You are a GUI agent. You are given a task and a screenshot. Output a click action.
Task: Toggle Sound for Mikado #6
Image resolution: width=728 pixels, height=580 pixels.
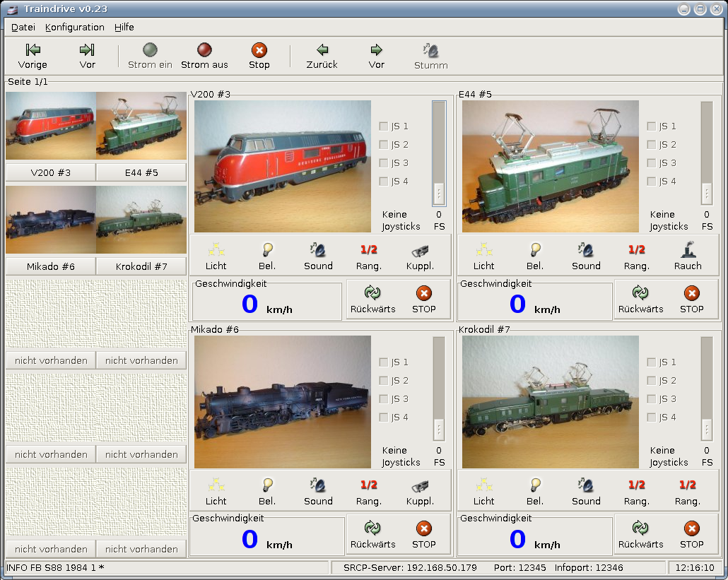pyautogui.click(x=318, y=485)
